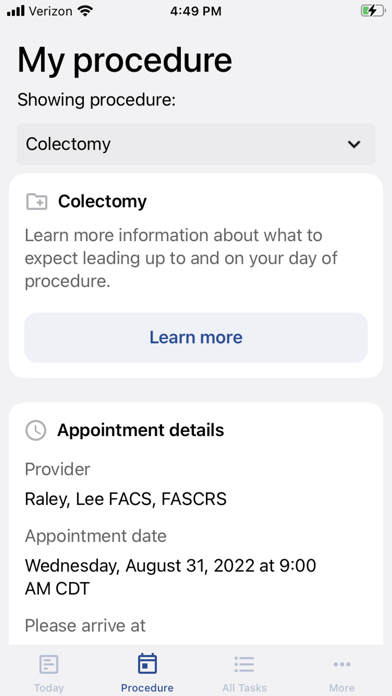Tap the Wi-Fi status icon
The height and width of the screenshot is (696, 392).
(84, 11)
